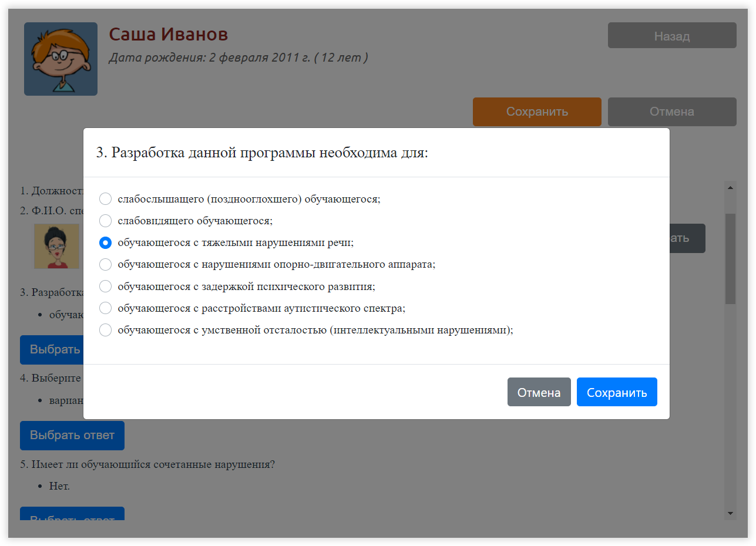Select the слабослышащего (позднооглохшего) обучающегося option

coord(106,199)
